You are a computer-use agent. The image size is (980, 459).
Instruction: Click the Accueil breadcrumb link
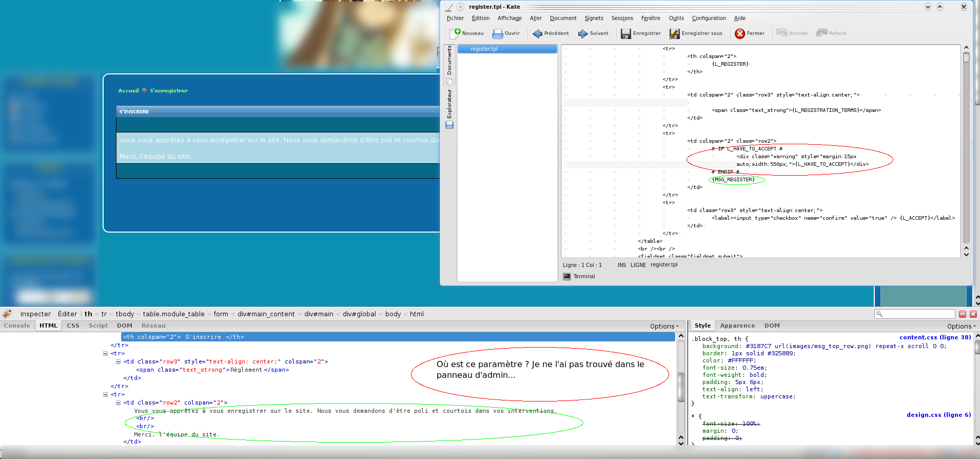[x=128, y=90]
